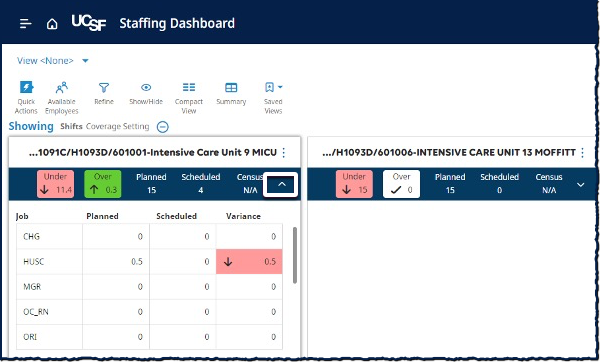Select the MGR job row
The width and height of the screenshot is (600, 362).
(150, 287)
